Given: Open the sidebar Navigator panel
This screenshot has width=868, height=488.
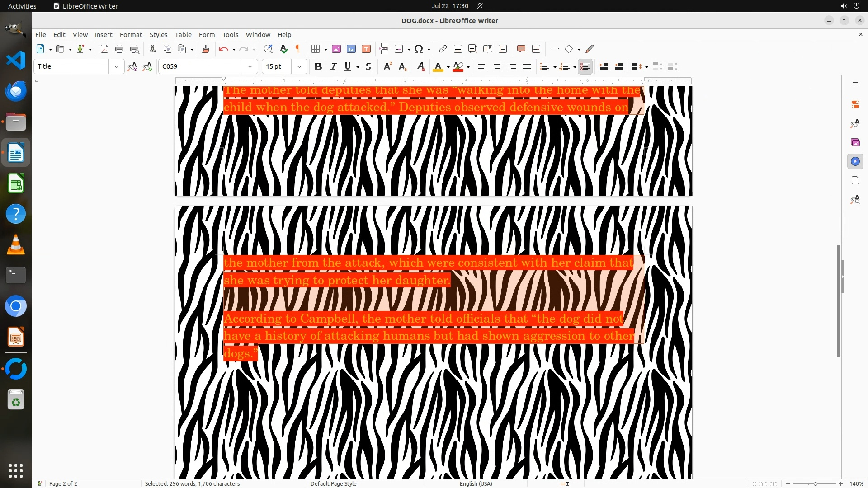Looking at the screenshot, I should [x=855, y=161].
